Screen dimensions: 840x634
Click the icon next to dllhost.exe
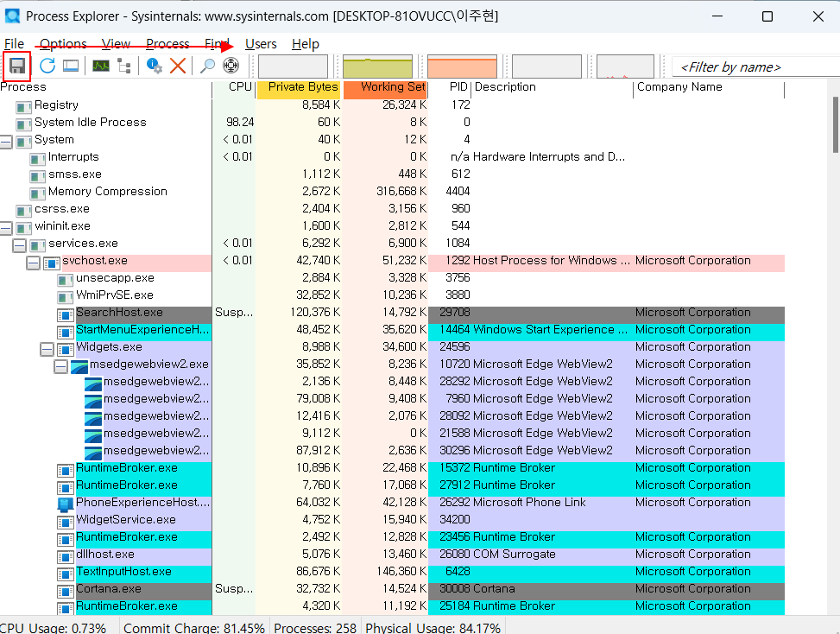pyautogui.click(x=66, y=556)
